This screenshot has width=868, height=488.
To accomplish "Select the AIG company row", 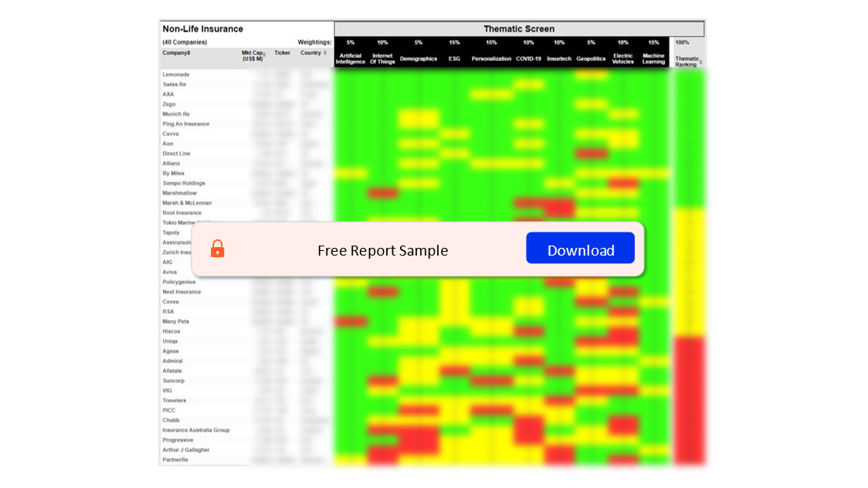I will [167, 263].
